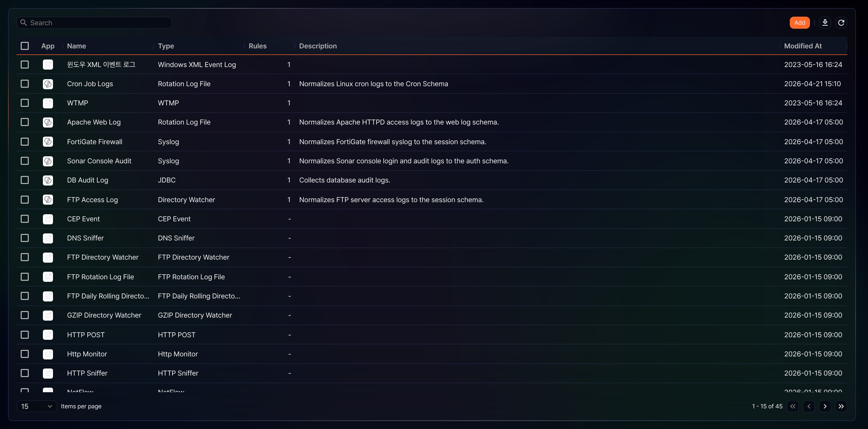
Task: Select the 윈도우 XML 이벤트 로그 name
Action: click(x=101, y=65)
